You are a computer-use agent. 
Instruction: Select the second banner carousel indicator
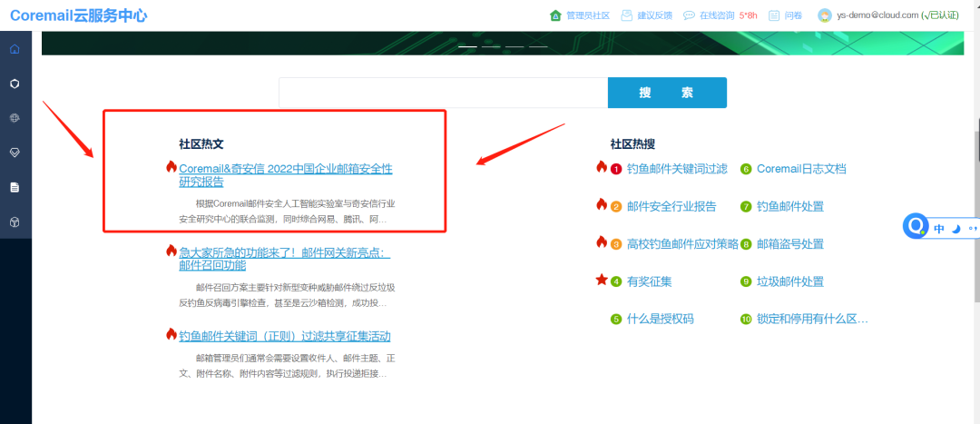(x=491, y=47)
